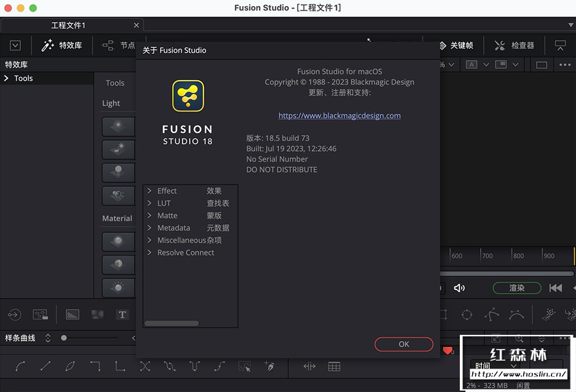Expand the LUT 查找表 category

(149, 203)
